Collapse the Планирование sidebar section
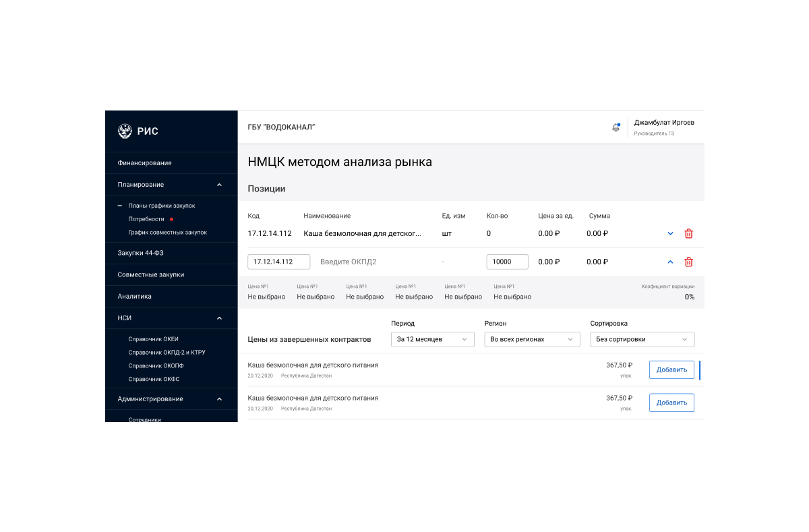This screenshot has width=809, height=532. pos(219,184)
